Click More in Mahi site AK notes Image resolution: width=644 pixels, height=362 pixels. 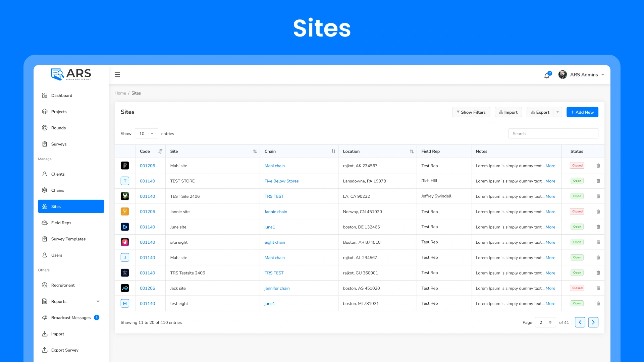pos(550,166)
